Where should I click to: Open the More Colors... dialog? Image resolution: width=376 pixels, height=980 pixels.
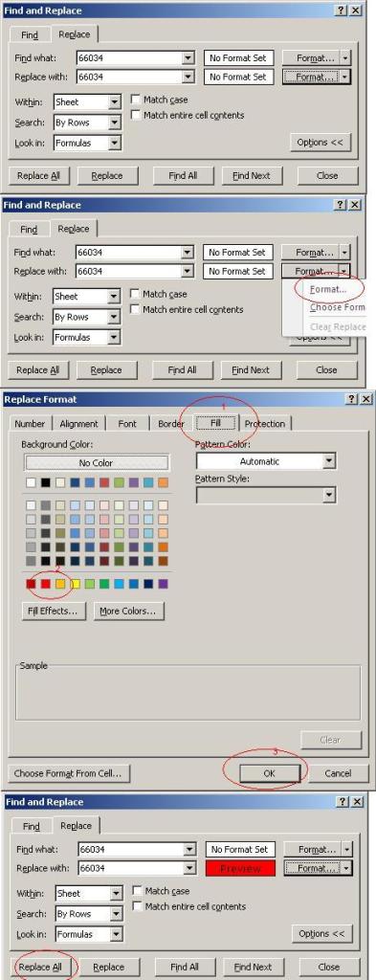click(128, 612)
